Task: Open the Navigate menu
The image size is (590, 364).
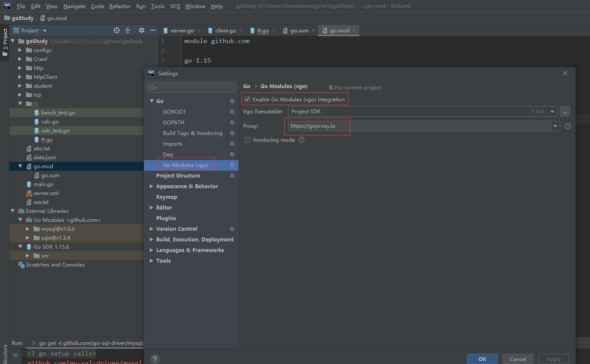Action: coord(74,6)
